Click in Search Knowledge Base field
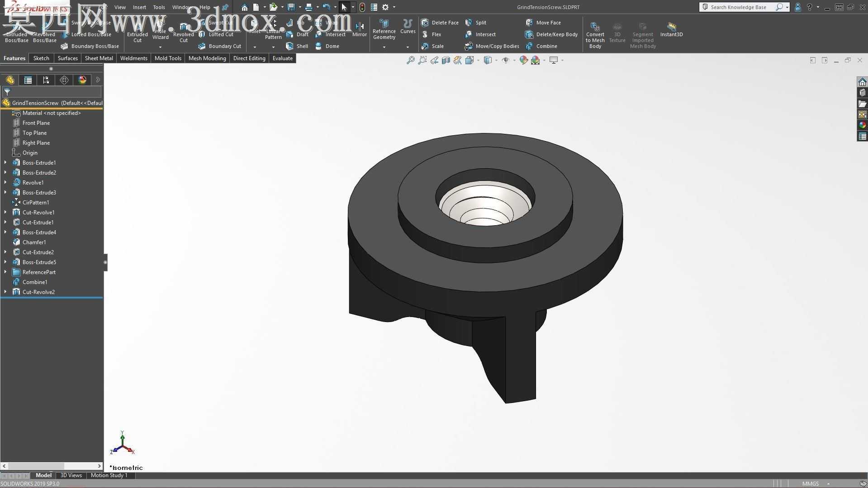This screenshot has width=868, height=488. (x=739, y=7)
